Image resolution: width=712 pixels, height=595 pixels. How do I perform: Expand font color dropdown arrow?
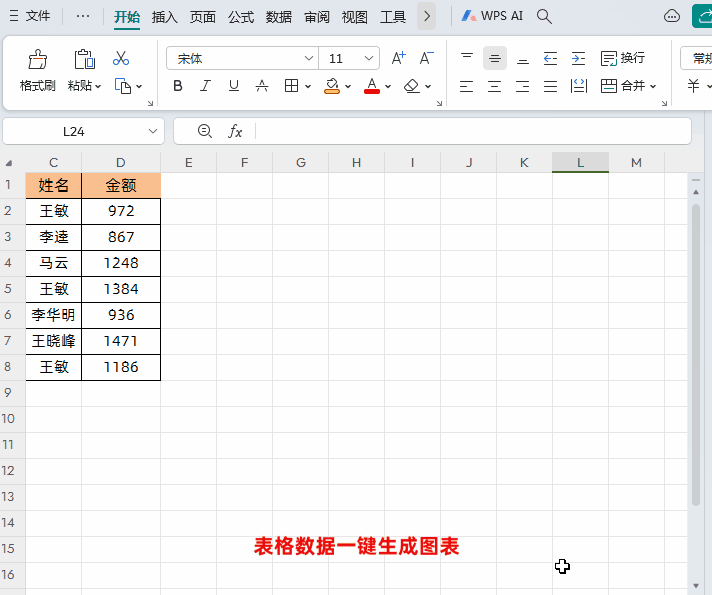point(388,86)
